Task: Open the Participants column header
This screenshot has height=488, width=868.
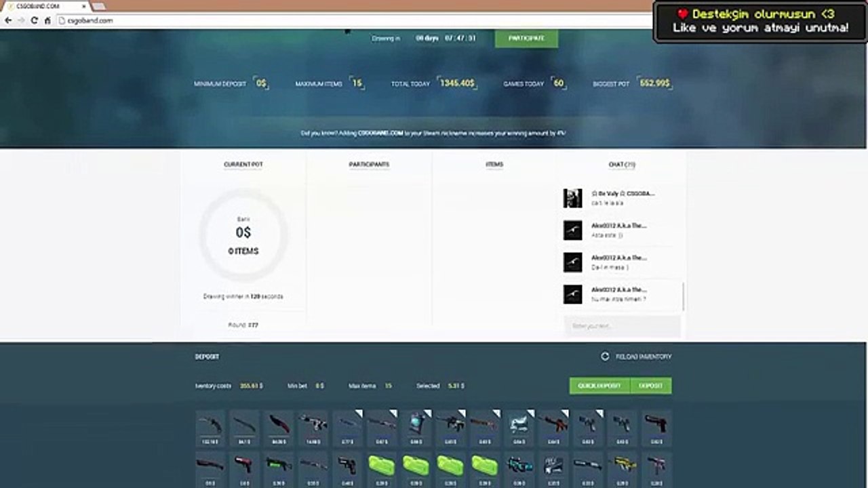Action: [x=369, y=165]
